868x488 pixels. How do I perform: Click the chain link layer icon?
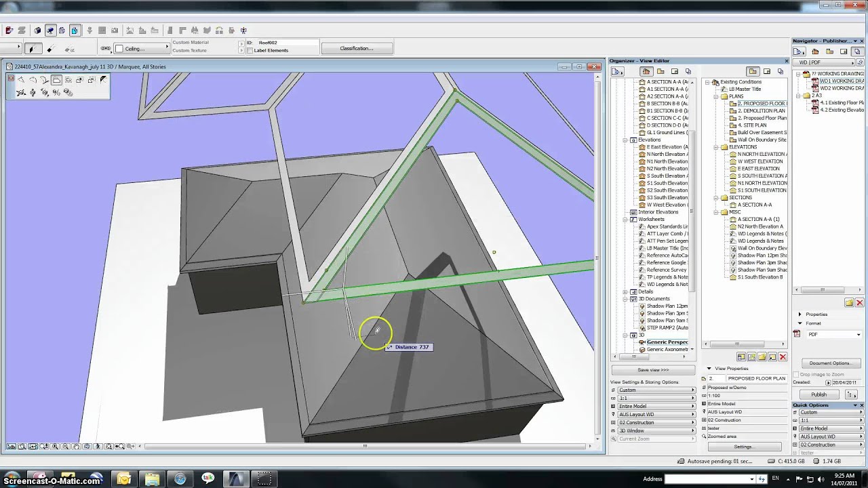(x=105, y=48)
